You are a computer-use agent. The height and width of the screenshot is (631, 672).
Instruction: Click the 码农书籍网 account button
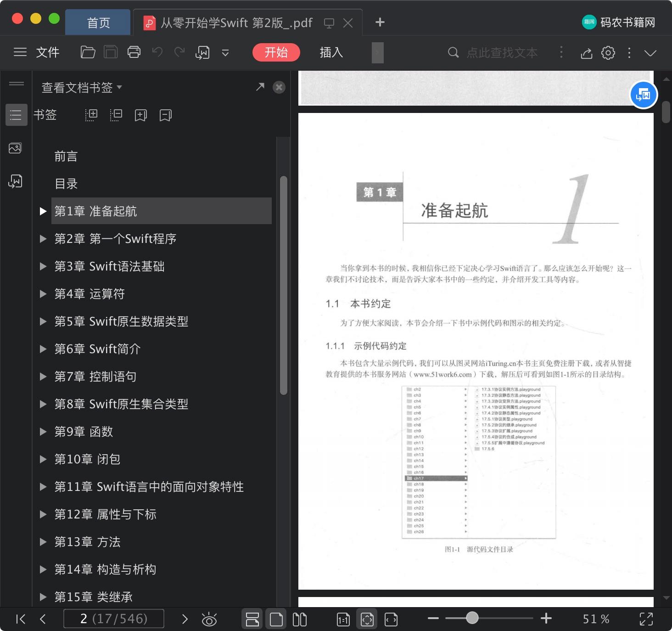click(618, 22)
